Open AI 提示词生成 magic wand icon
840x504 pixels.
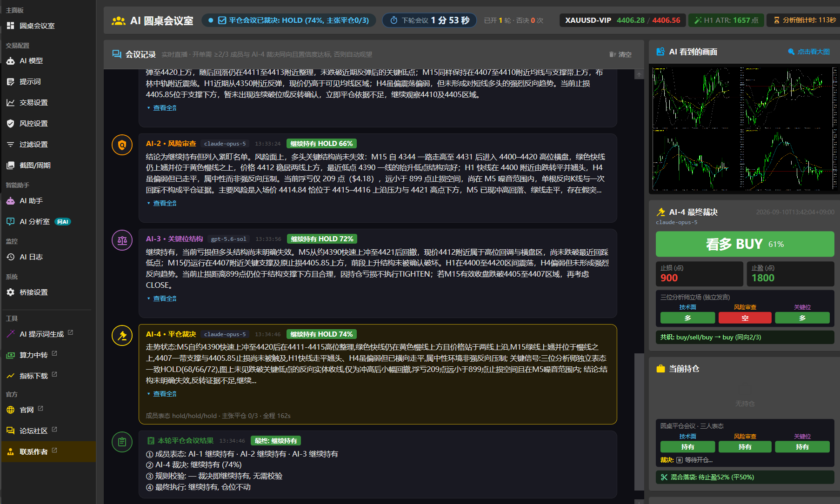click(x=11, y=334)
